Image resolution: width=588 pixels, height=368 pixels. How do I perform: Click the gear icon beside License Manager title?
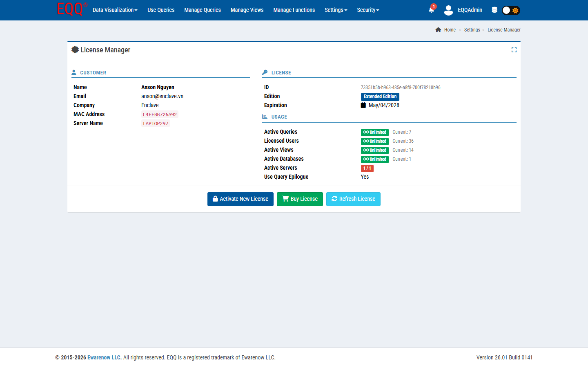pyautogui.click(x=75, y=50)
